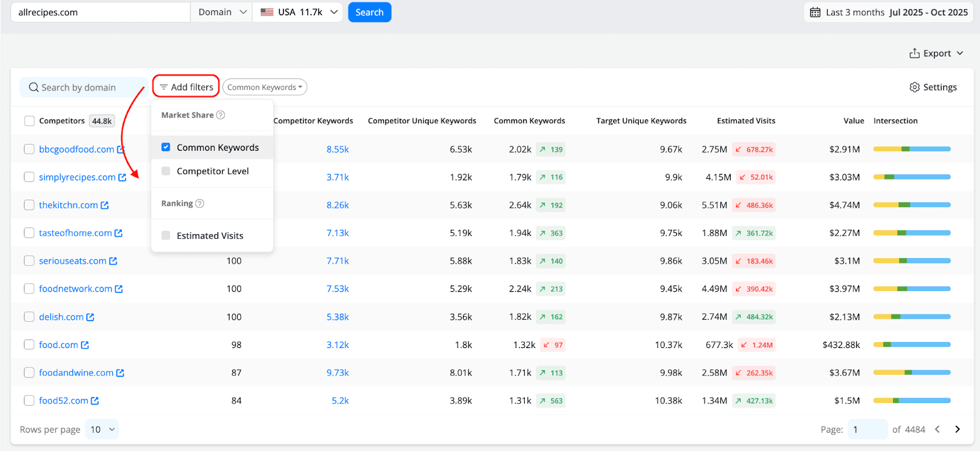Select the food52.com row checkbox
Viewport: 980px width, 451px height.
pos(29,401)
